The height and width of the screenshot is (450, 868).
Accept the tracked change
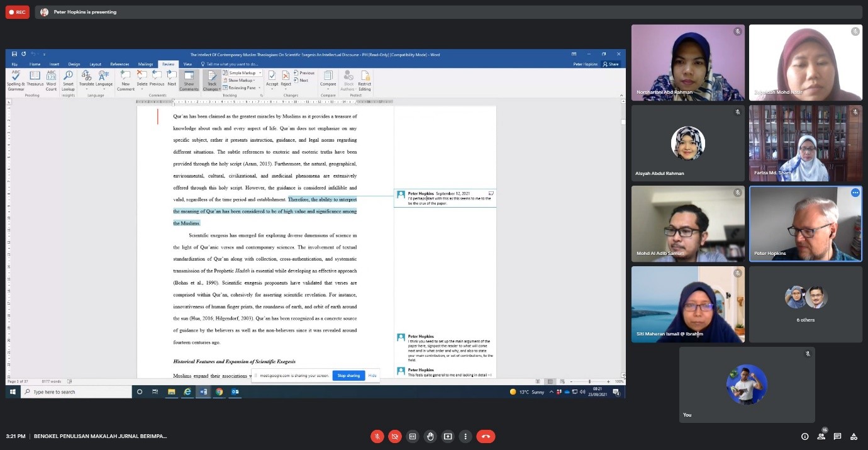click(x=272, y=78)
